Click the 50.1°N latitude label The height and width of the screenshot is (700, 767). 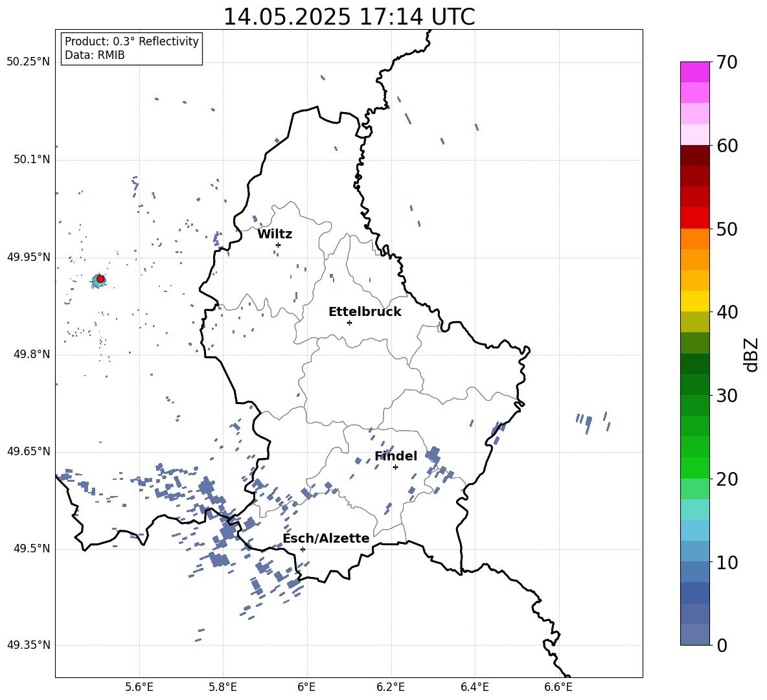[x=32, y=159]
